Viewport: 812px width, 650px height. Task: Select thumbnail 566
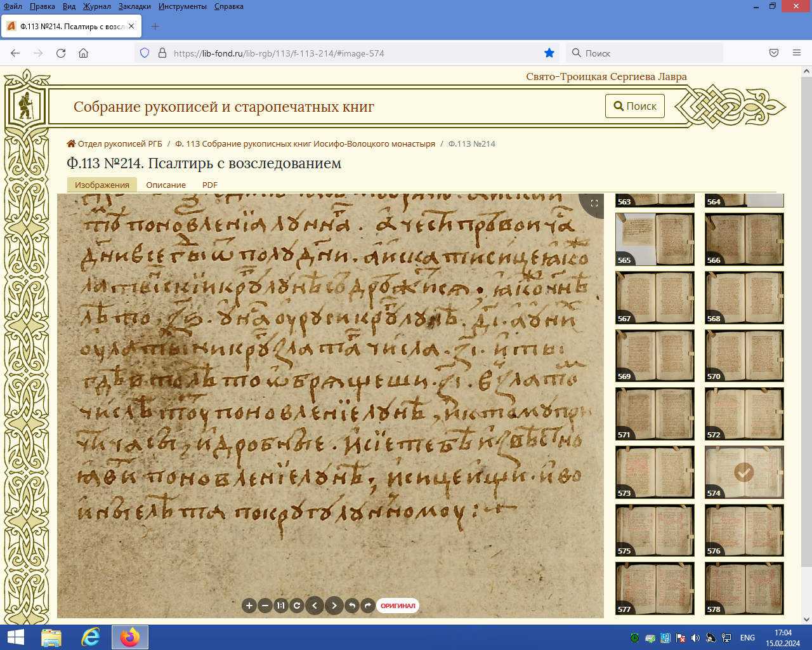[x=744, y=239]
